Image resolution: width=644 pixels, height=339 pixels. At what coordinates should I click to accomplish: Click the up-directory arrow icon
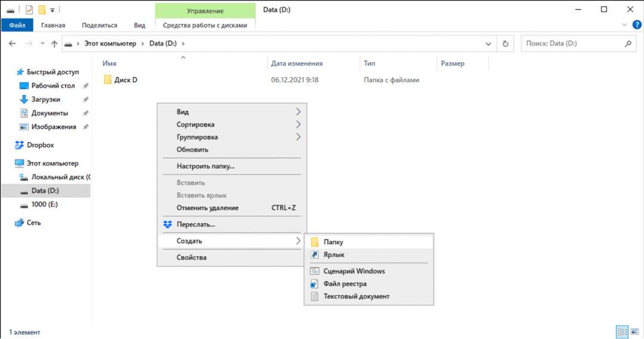[x=54, y=43]
